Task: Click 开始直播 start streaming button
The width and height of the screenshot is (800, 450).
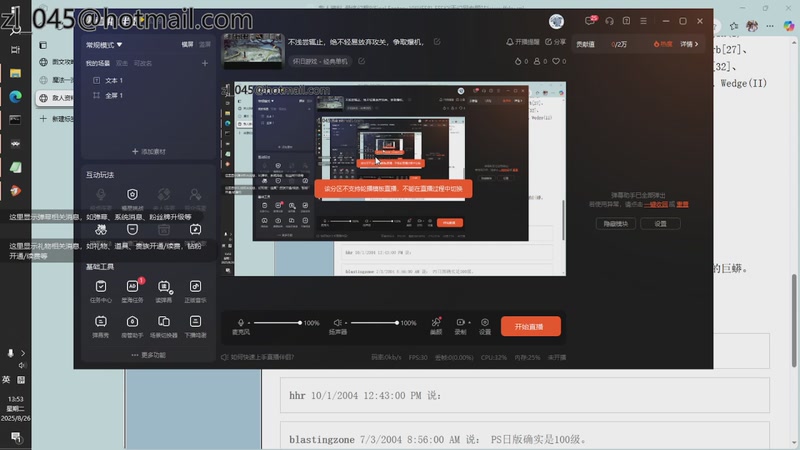Action: [x=531, y=327]
